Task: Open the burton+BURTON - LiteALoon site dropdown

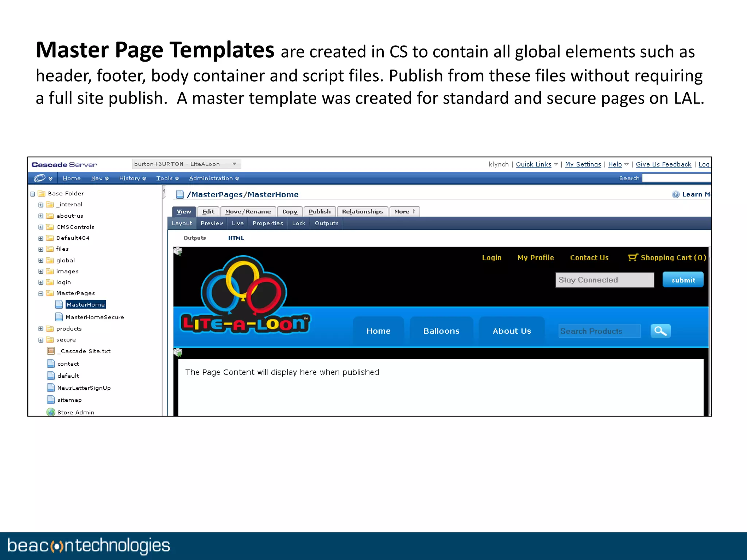Action: [x=186, y=164]
